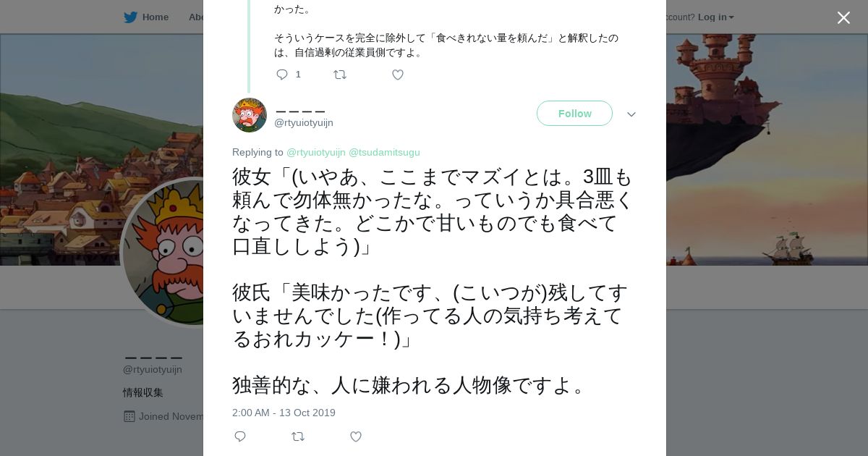Open the tweet options chevron menu

(631, 114)
